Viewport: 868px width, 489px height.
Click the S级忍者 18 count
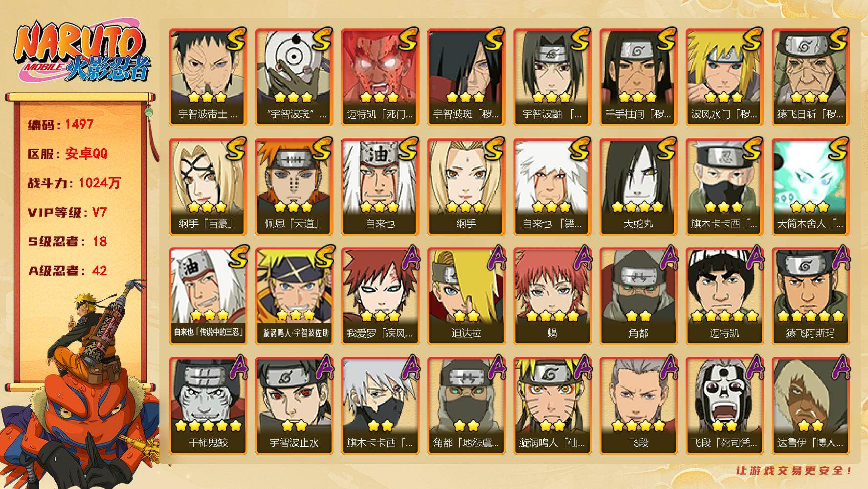[67, 242]
